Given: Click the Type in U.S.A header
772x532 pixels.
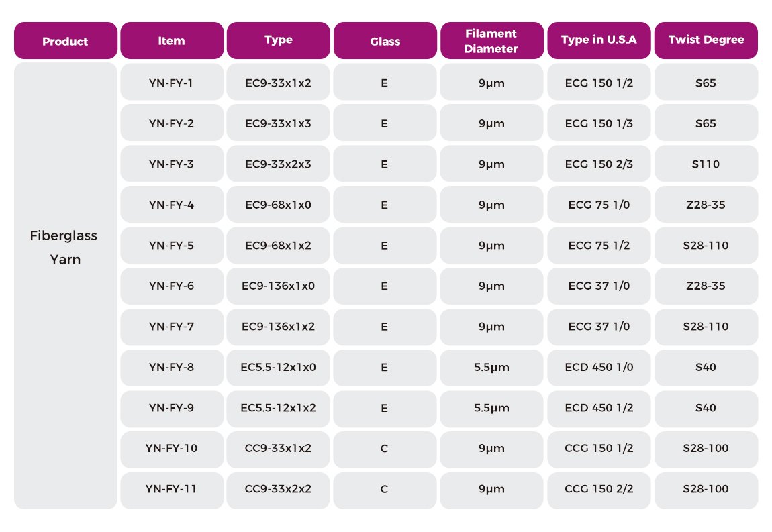Looking at the screenshot, I should coord(599,40).
